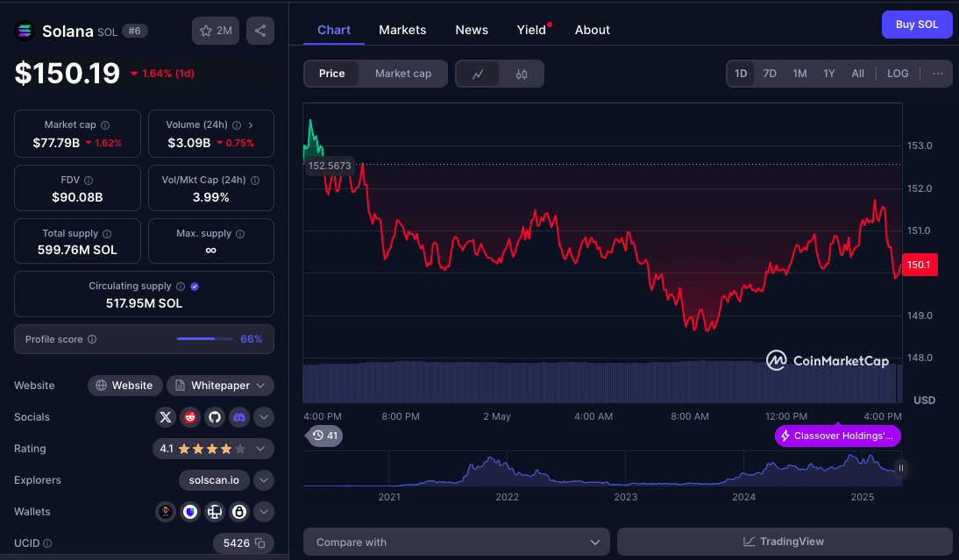Switch chart to Price view
The image size is (959, 560).
click(x=331, y=74)
